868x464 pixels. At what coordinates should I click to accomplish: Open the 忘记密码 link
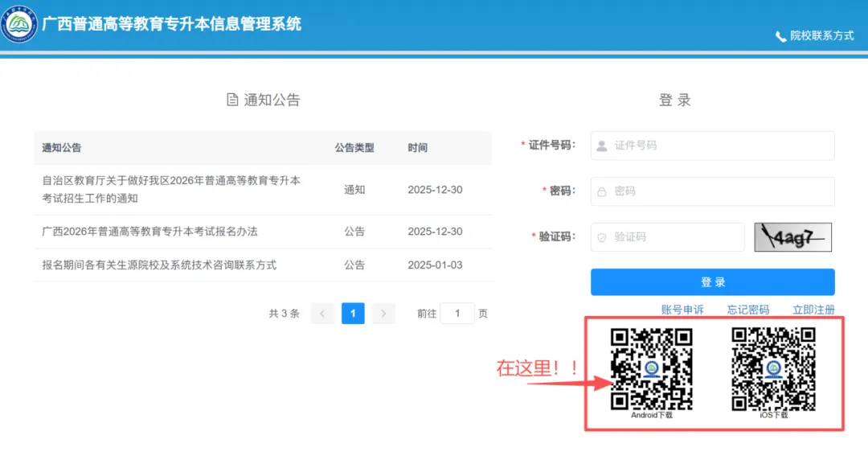[x=748, y=310]
